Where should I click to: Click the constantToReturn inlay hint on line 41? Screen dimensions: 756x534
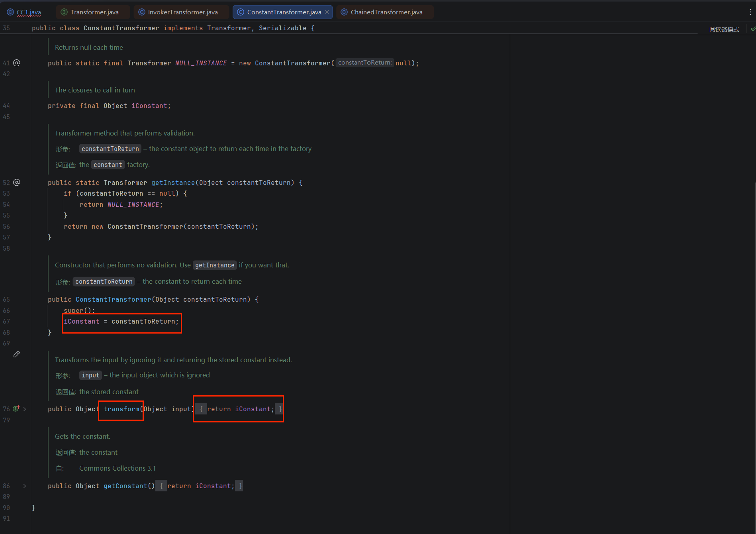point(365,63)
